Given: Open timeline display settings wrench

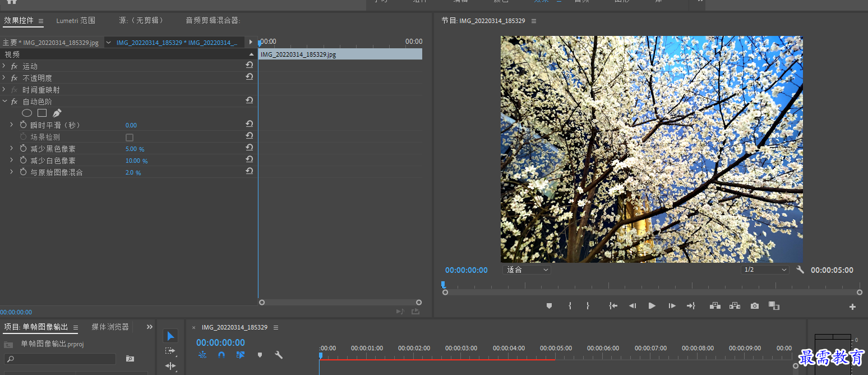Looking at the screenshot, I should point(278,355).
